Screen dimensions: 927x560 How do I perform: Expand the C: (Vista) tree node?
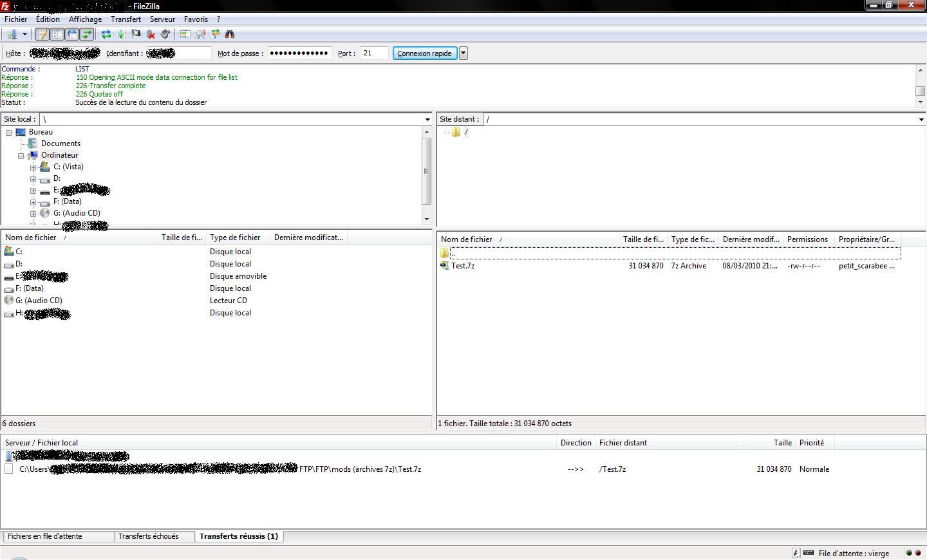pyautogui.click(x=33, y=167)
